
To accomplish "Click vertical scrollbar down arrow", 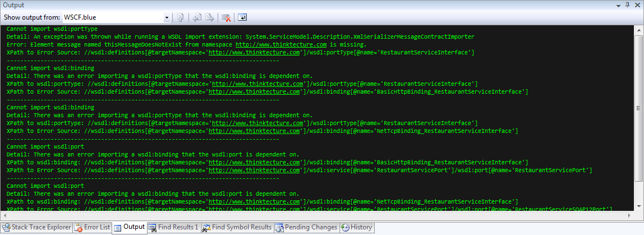I will click(x=638, y=206).
